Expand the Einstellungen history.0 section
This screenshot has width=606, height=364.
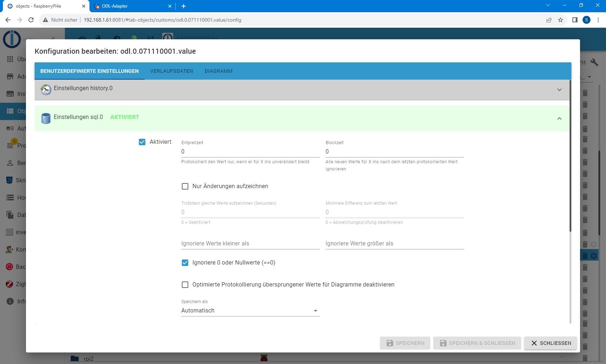click(559, 90)
